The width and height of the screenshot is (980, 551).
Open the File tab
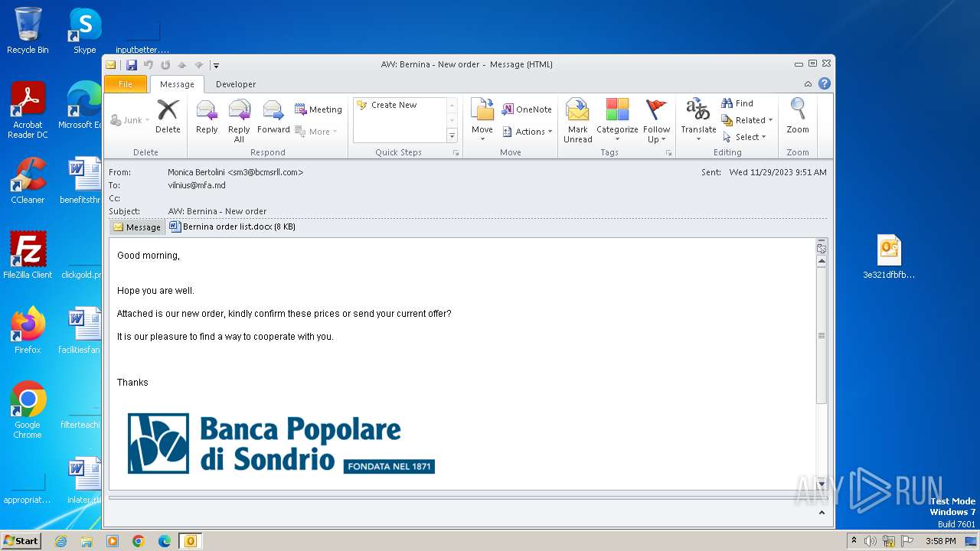coord(126,84)
